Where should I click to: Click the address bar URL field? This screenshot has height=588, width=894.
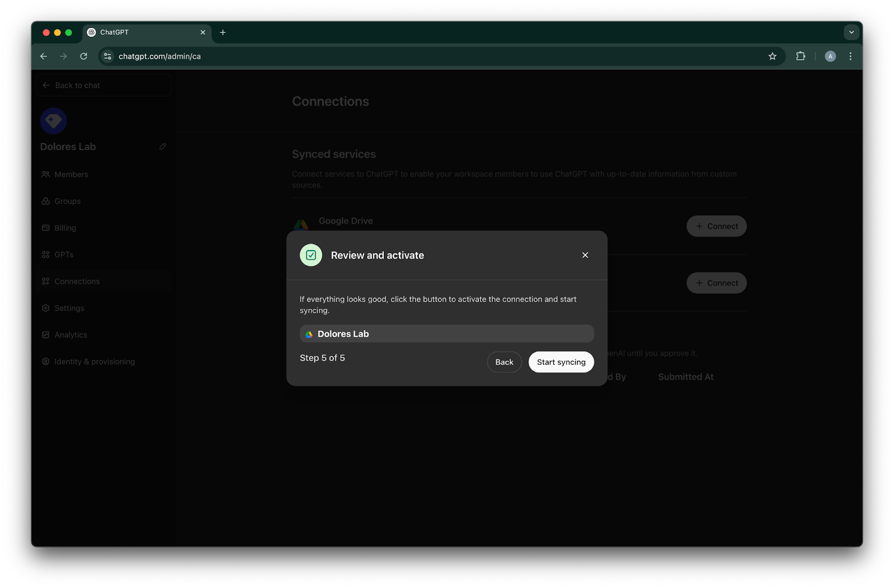click(441, 56)
